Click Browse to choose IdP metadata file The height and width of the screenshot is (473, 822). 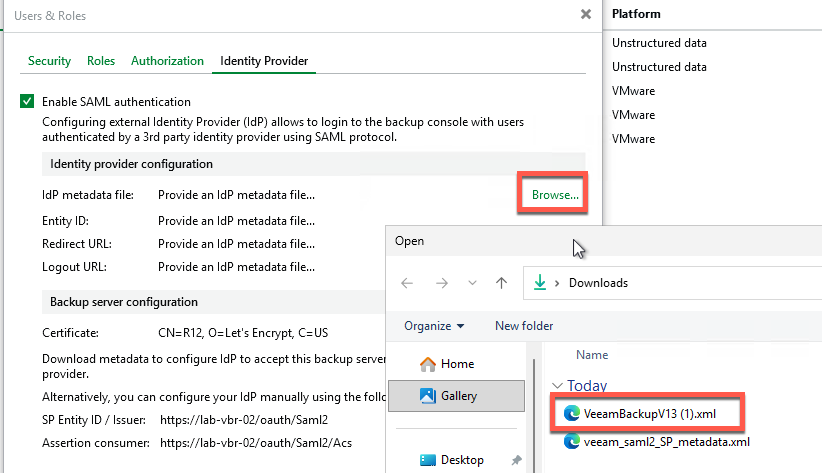click(555, 195)
